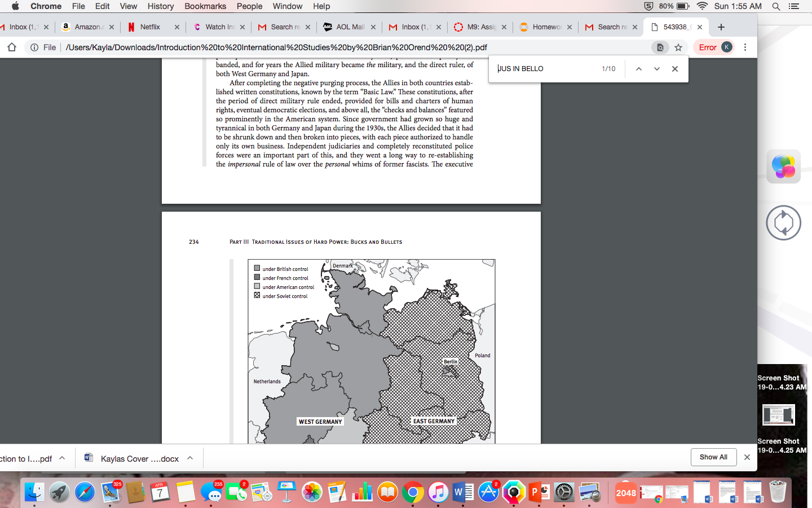Open iBooks from the dock
Image resolution: width=812 pixels, height=508 pixels.
[x=387, y=493]
